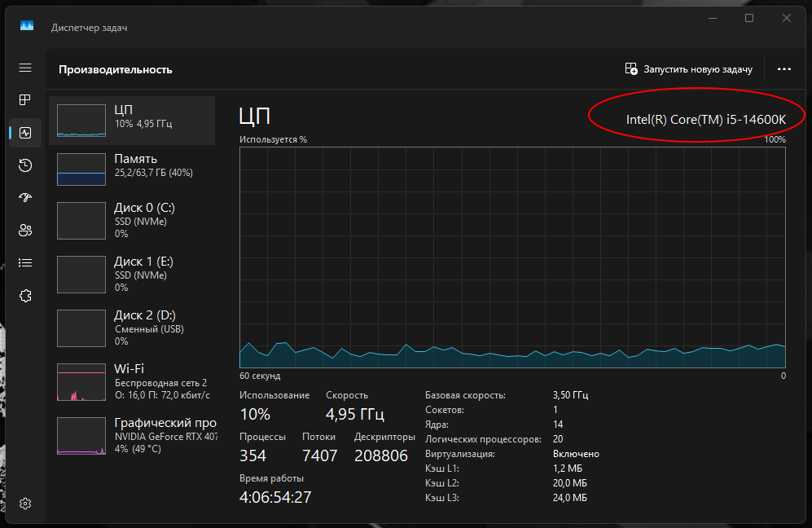The width and height of the screenshot is (812, 528).
Task: Open the three-dots more options menu
Action: [784, 69]
